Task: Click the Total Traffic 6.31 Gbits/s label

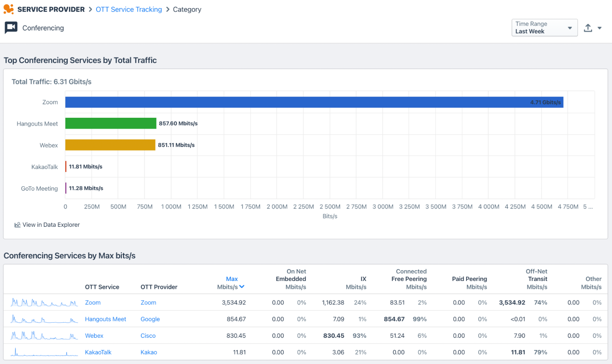Action: pyautogui.click(x=52, y=82)
